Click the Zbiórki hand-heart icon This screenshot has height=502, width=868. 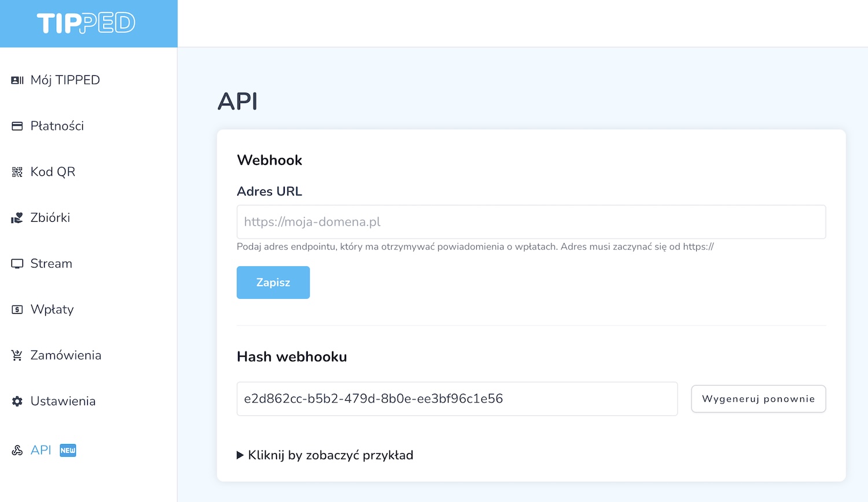pos(17,218)
